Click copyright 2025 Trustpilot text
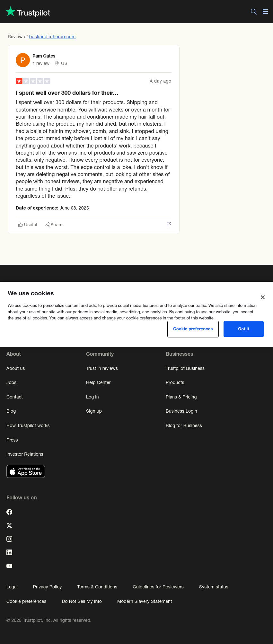This screenshot has height=644, width=273. (x=49, y=620)
